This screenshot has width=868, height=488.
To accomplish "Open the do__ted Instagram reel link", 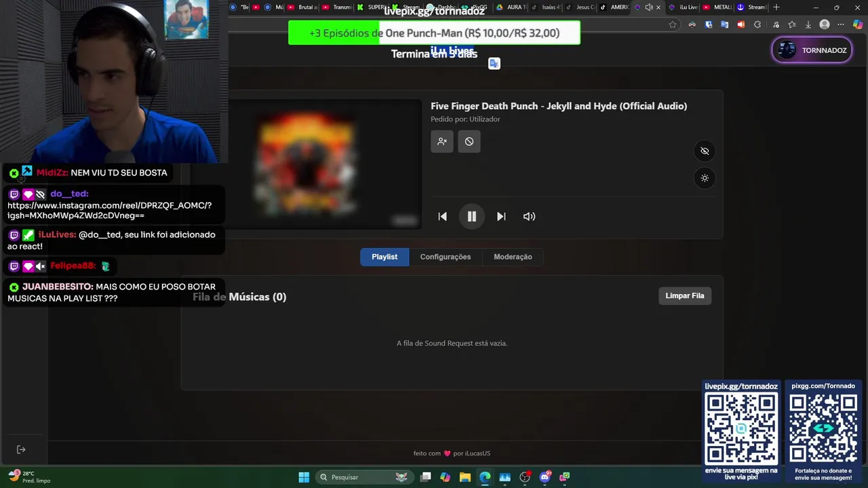I will point(110,210).
